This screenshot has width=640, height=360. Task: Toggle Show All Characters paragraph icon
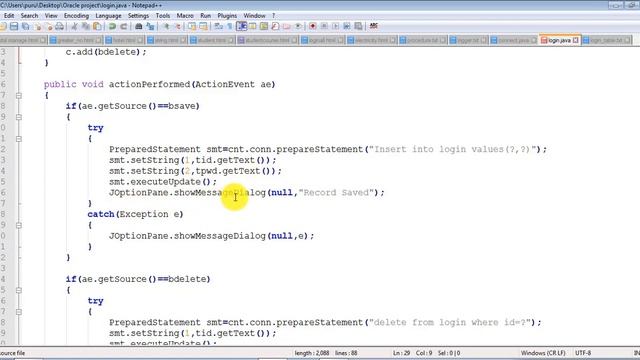[229, 27]
